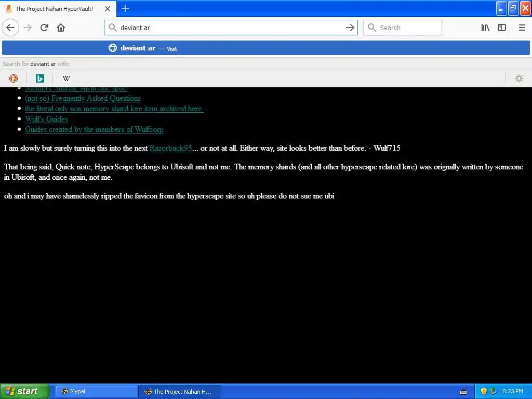Select The Project Nahari taskbar button

click(x=180, y=391)
